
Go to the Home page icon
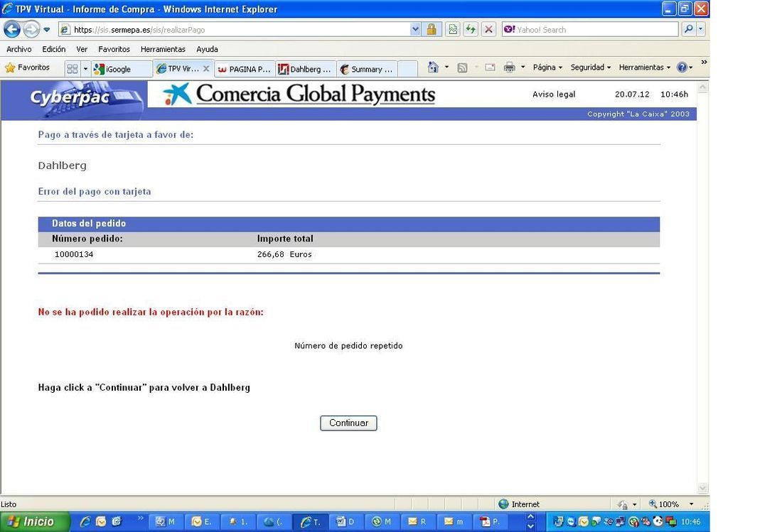[433, 67]
